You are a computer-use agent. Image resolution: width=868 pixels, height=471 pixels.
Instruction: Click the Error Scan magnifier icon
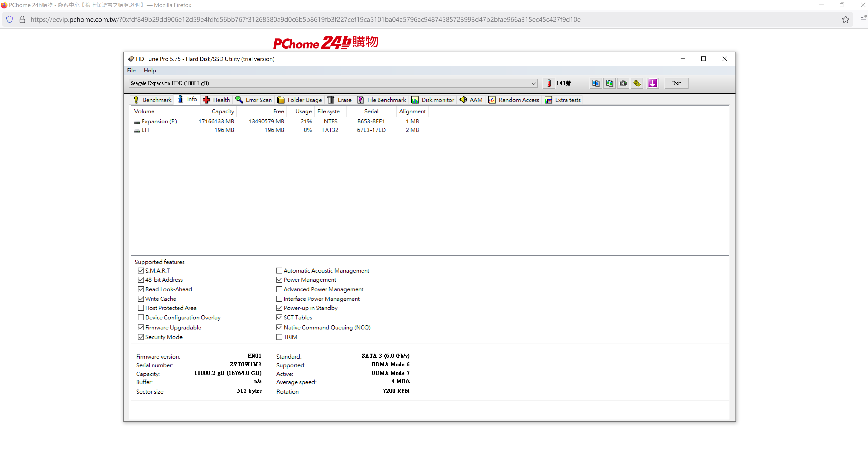(x=239, y=100)
